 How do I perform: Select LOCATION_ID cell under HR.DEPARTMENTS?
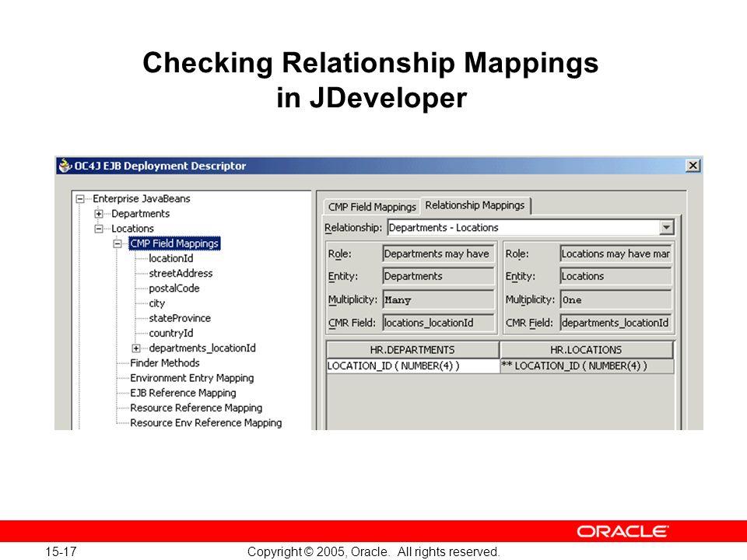point(412,366)
